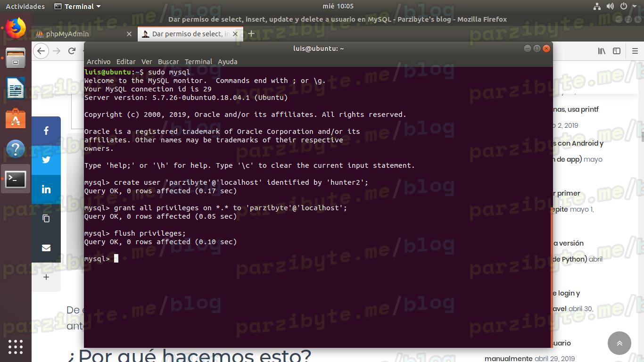
Task: Click the copy link icon
Action: (x=46, y=218)
